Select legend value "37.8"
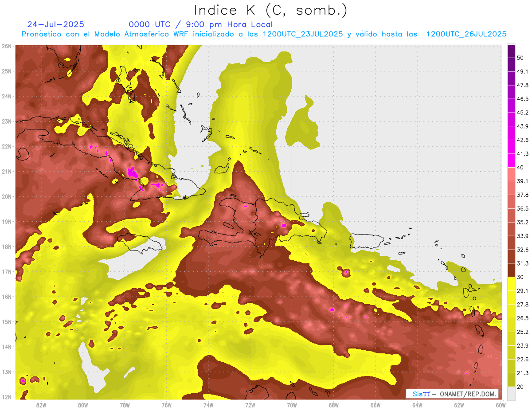This screenshot has height=411, width=532. pos(523,195)
